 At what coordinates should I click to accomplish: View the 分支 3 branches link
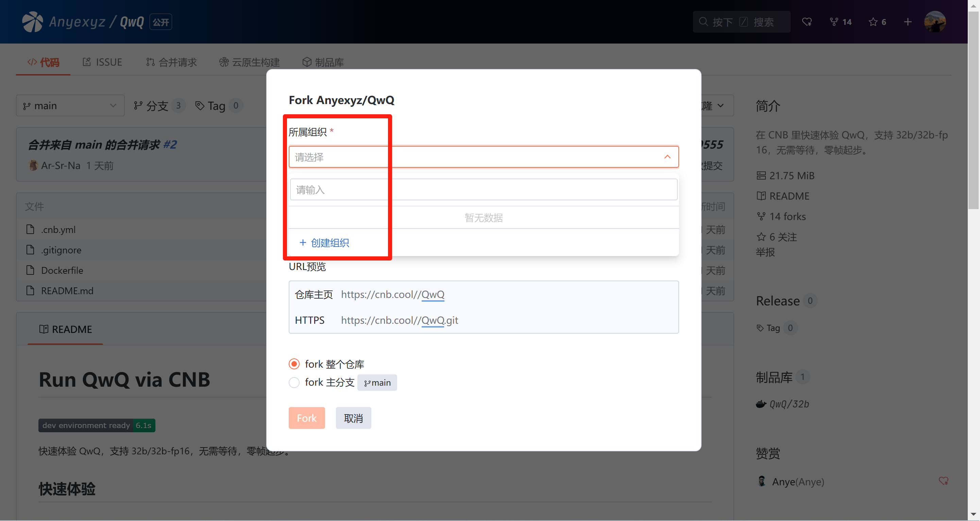pos(159,105)
